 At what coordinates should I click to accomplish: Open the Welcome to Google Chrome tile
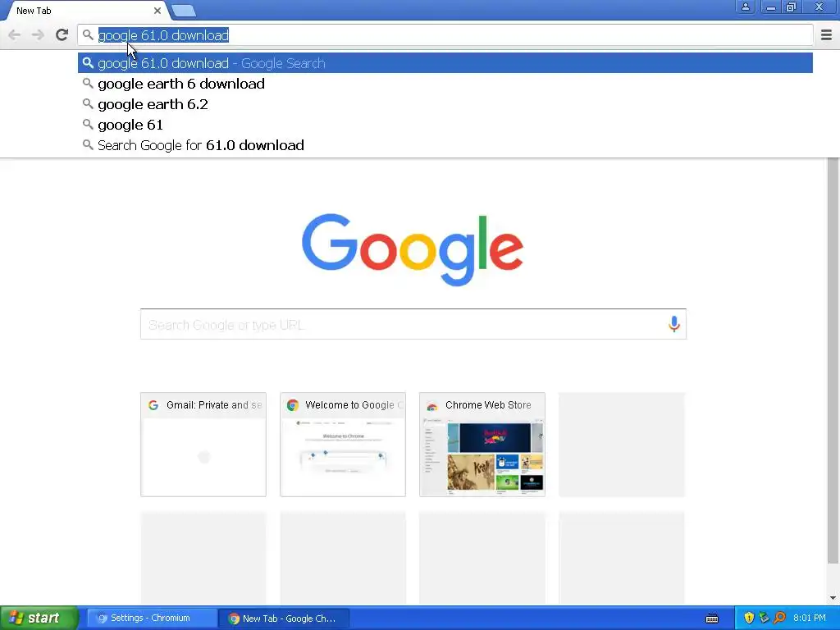click(x=343, y=445)
